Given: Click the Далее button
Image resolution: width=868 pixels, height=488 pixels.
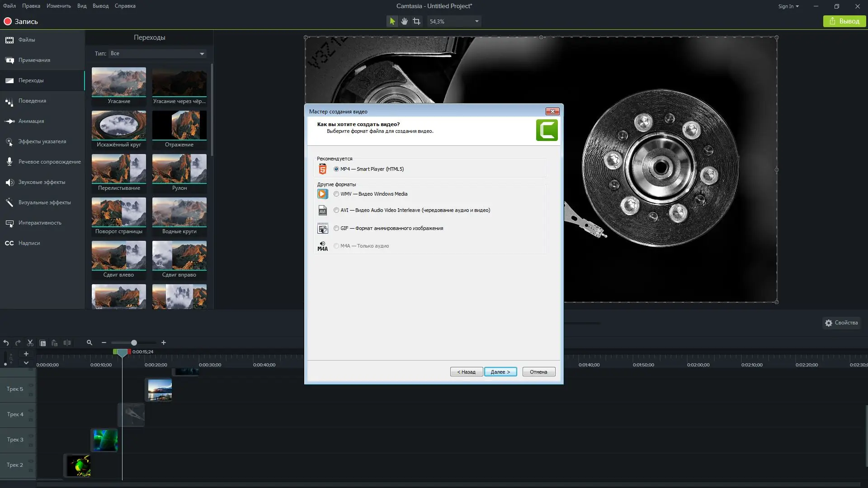Looking at the screenshot, I should tap(500, 372).
